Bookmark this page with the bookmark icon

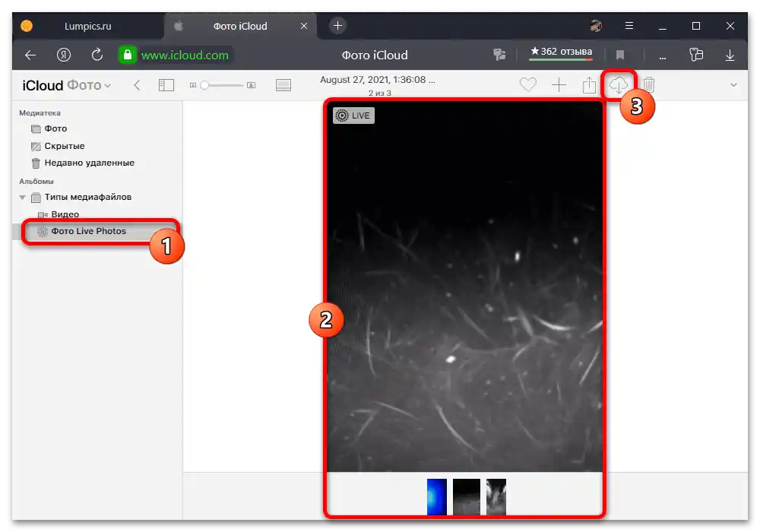click(x=620, y=55)
